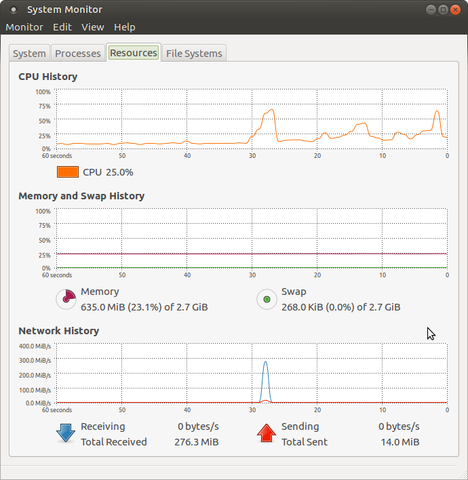This screenshot has height=480, width=468.
Task: Select the Resources tab
Action: tap(134, 53)
